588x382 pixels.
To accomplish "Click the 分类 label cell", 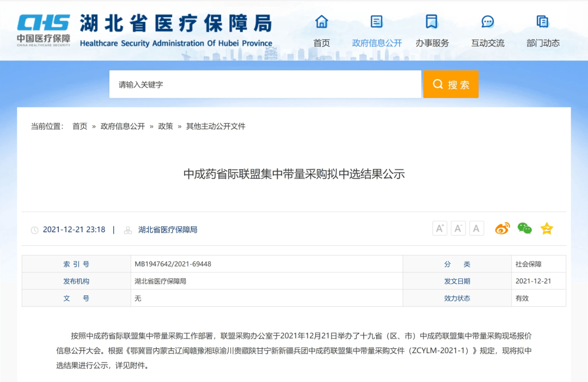I will (457, 264).
